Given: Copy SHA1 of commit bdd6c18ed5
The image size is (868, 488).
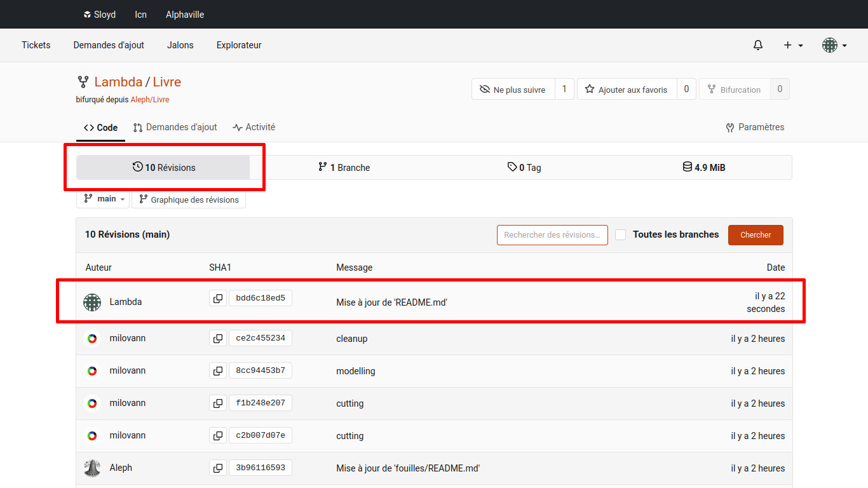Looking at the screenshot, I should click(x=218, y=298).
